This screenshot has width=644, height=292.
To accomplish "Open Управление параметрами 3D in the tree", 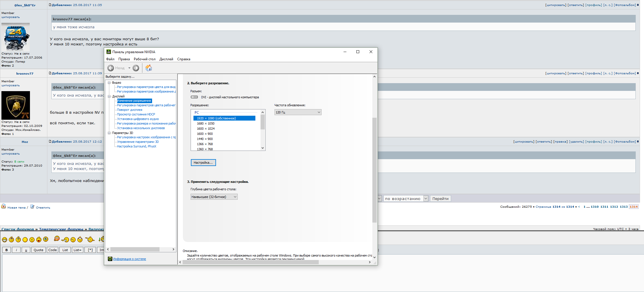I will (138, 142).
